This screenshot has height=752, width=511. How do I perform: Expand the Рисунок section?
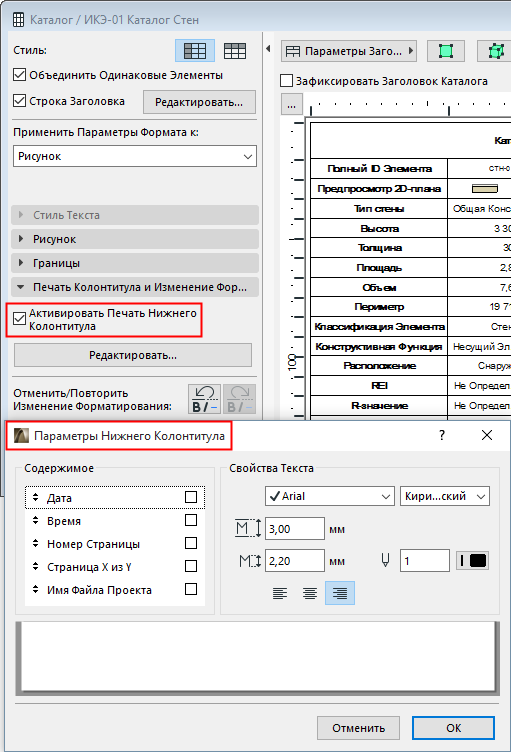pyautogui.click(x=135, y=239)
